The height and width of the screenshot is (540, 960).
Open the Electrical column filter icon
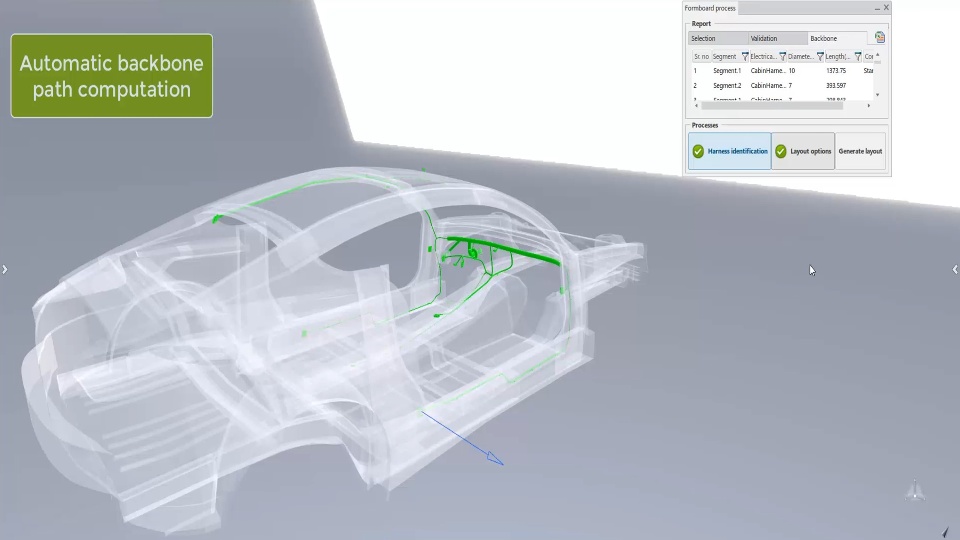point(782,56)
